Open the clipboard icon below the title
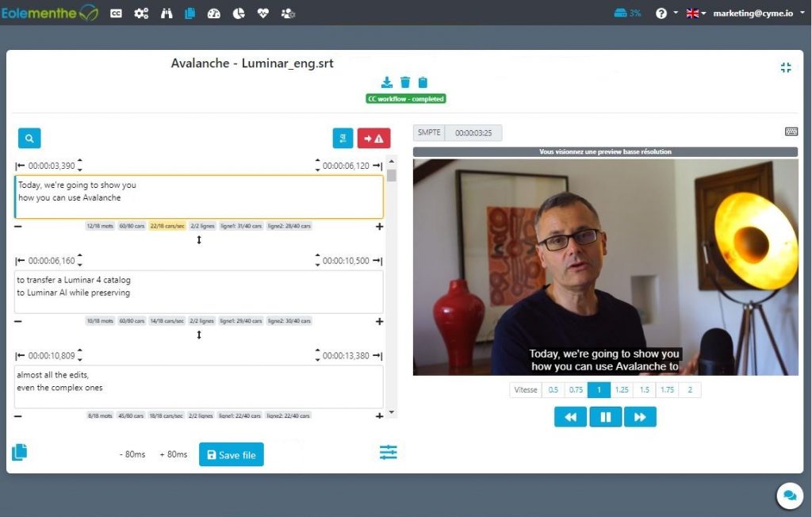Screen dimensions: 812x517 coord(423,82)
